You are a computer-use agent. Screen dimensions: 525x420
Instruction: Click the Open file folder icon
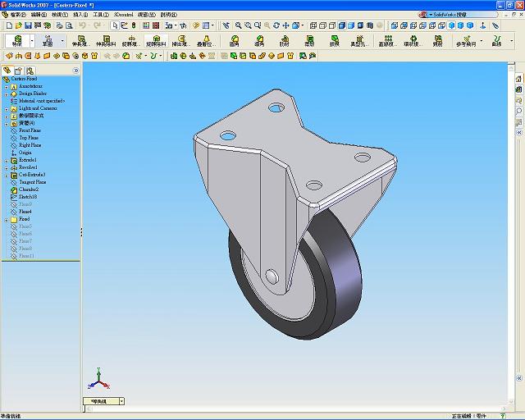pyautogui.click(x=19, y=25)
